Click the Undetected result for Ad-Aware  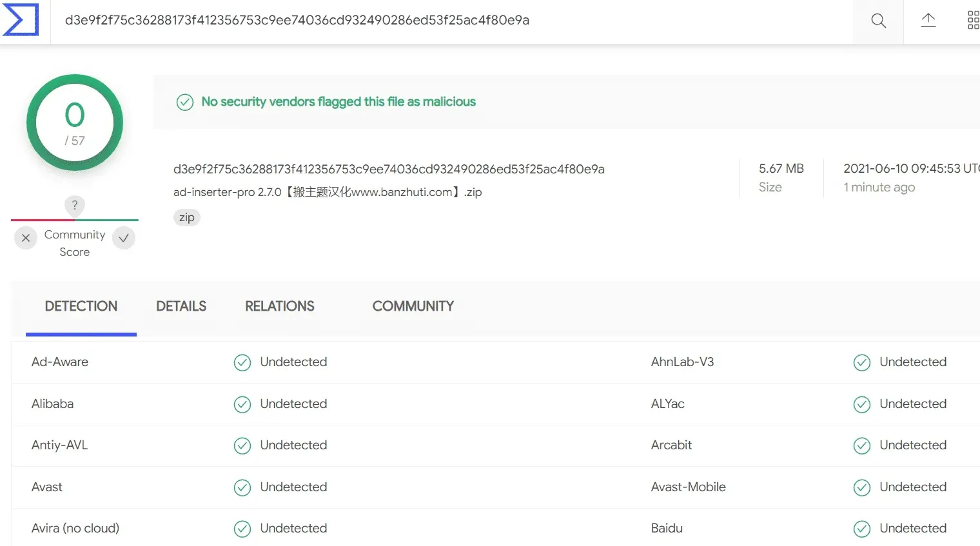tap(293, 362)
